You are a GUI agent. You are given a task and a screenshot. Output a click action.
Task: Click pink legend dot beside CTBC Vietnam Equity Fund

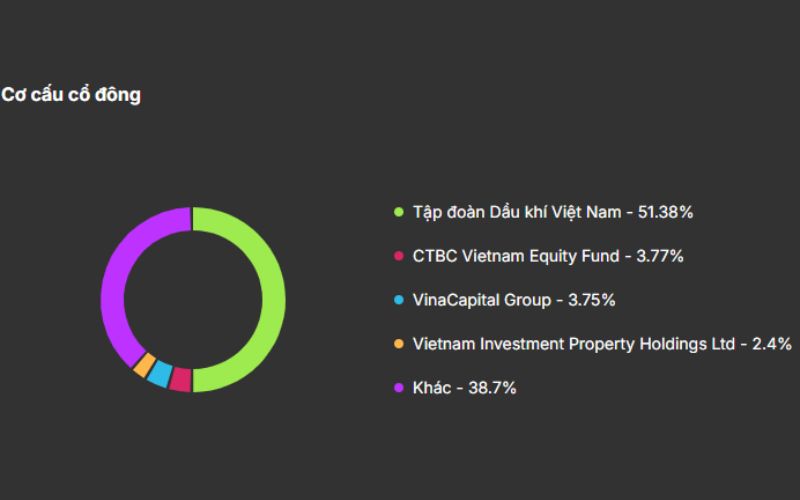click(398, 256)
